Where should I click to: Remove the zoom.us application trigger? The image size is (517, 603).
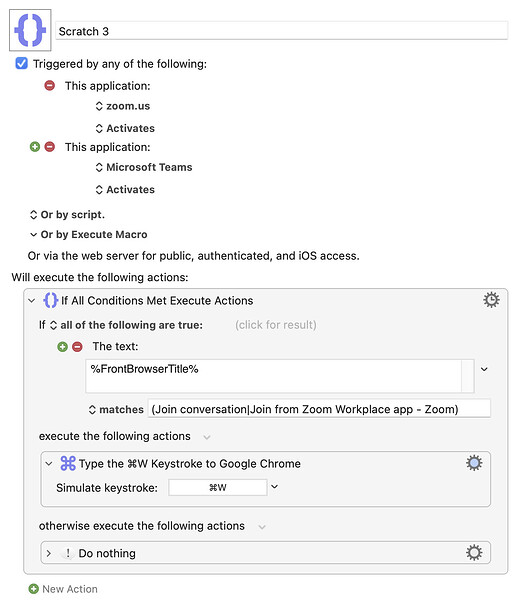pyautogui.click(x=50, y=85)
